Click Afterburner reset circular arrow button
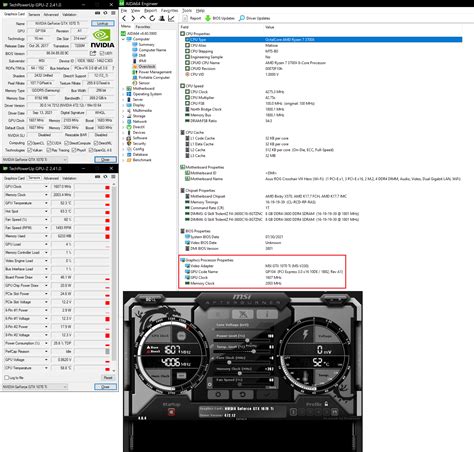 coord(242,394)
